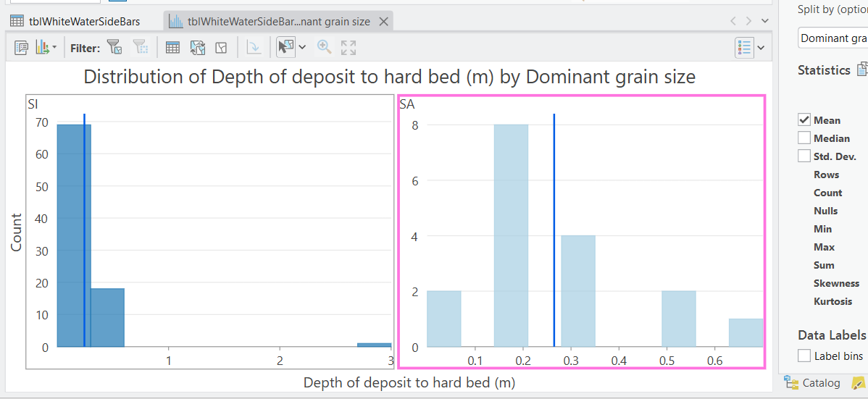Click the Data Labels section heading

pos(832,335)
